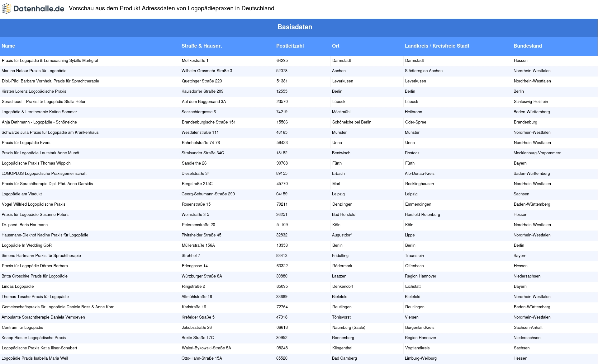Click the Landkreis / Kreisfreie Stadt header
The height and width of the screenshot is (364, 598).
[437, 46]
